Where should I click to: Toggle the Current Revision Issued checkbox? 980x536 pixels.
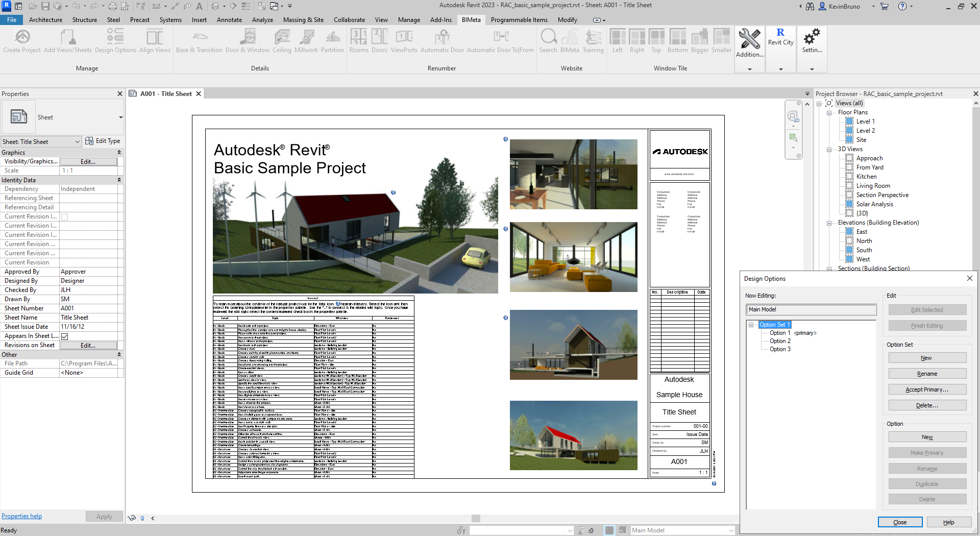point(65,217)
